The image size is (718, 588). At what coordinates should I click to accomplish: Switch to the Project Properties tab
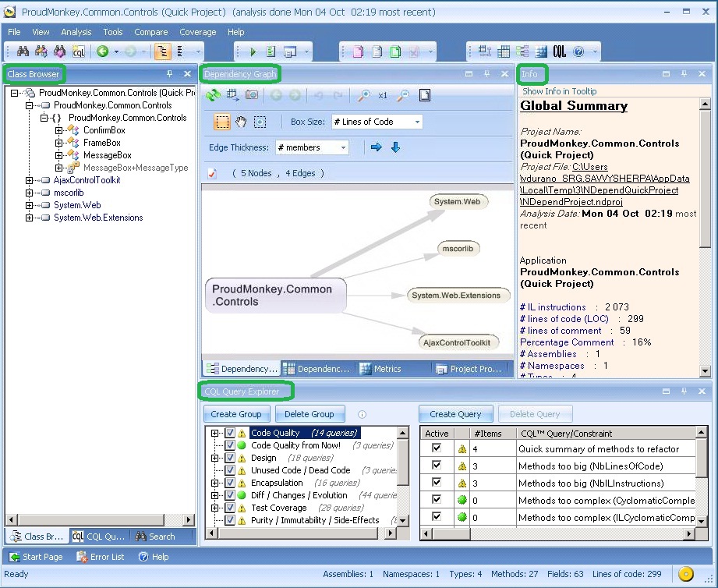(471, 369)
